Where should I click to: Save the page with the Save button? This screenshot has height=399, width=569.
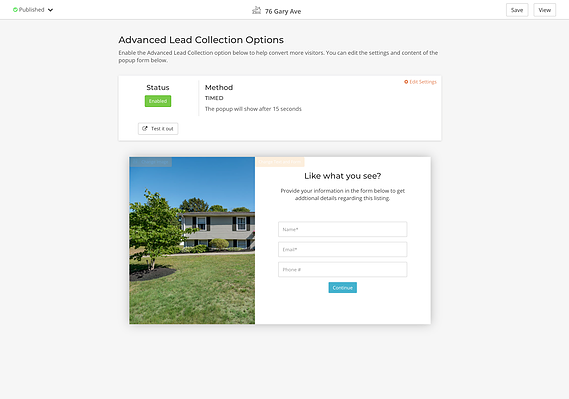pos(517,10)
